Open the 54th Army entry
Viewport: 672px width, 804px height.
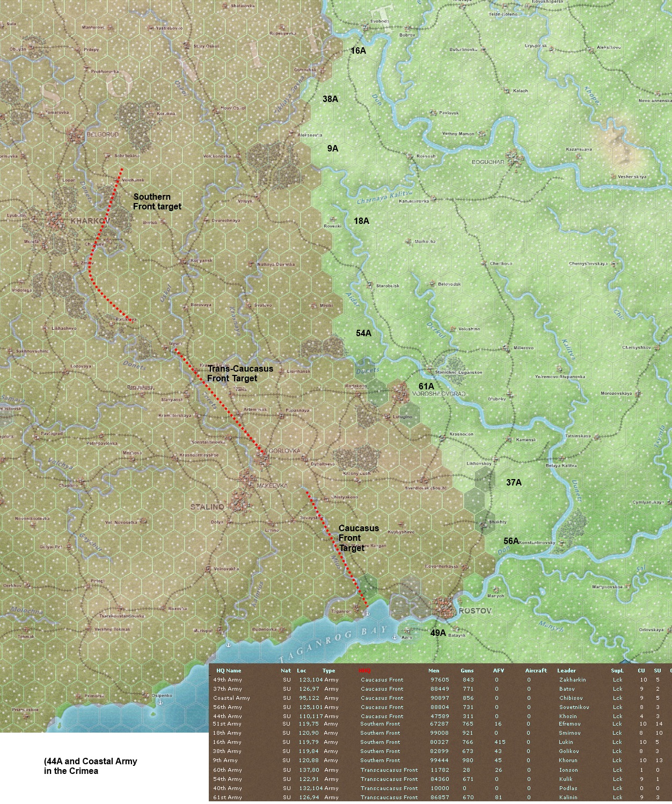440,779
